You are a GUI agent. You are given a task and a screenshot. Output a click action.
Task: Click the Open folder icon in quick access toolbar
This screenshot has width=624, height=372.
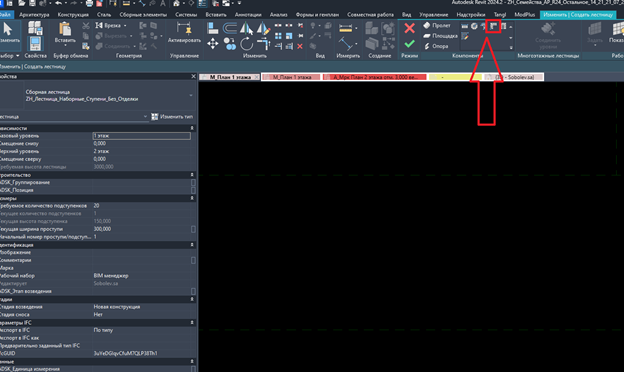coord(21,4)
